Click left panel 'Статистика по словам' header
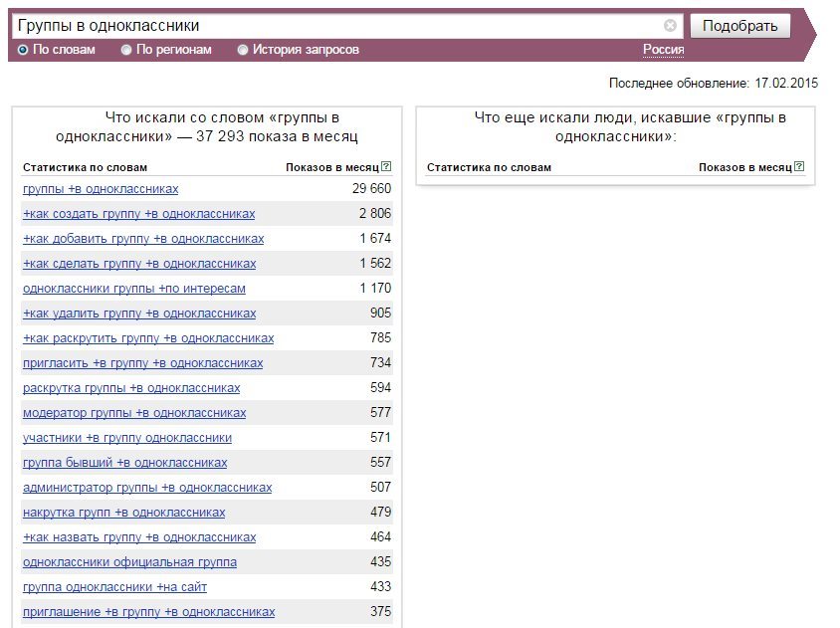The width and height of the screenshot is (840, 628). pyautogui.click(x=85, y=167)
